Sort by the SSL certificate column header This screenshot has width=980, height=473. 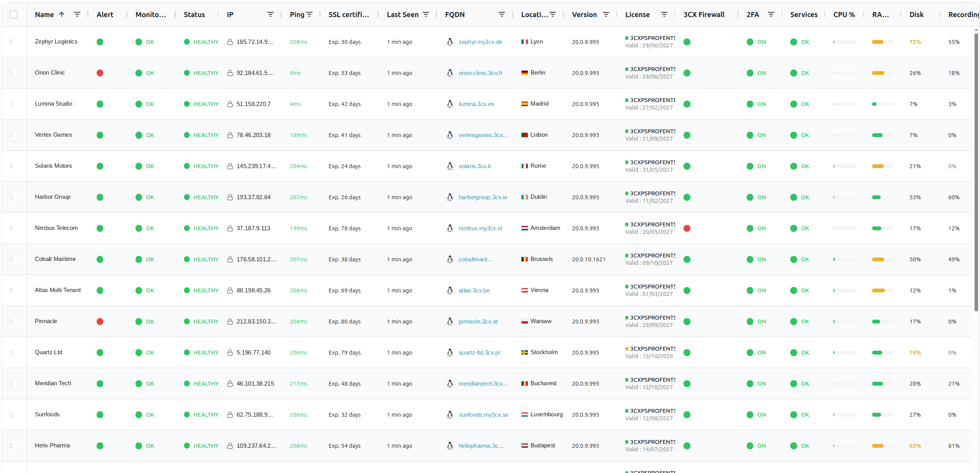tap(349, 14)
